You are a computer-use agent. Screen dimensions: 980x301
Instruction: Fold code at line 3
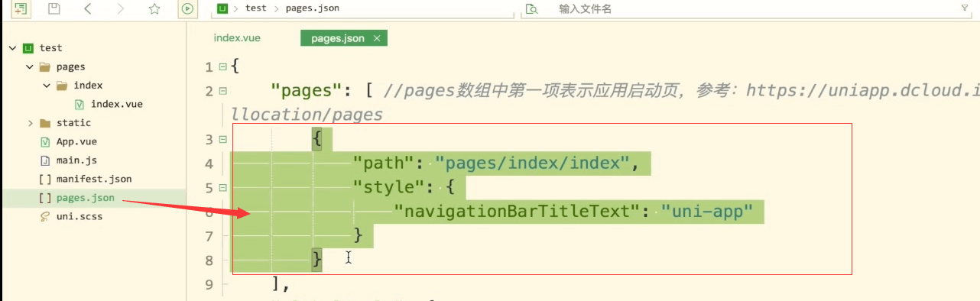pos(222,139)
